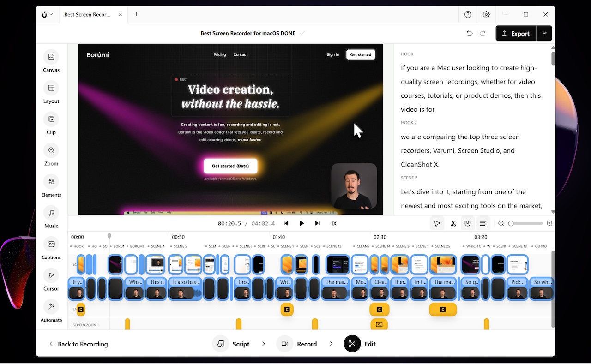Click the playhead marker on the timeline ruler

coord(109,236)
